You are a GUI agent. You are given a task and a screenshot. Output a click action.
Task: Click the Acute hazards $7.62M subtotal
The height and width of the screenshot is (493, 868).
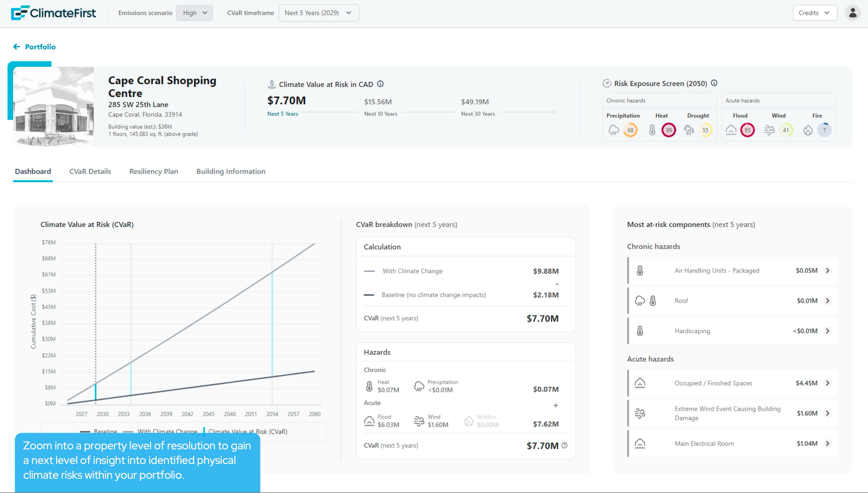point(546,423)
